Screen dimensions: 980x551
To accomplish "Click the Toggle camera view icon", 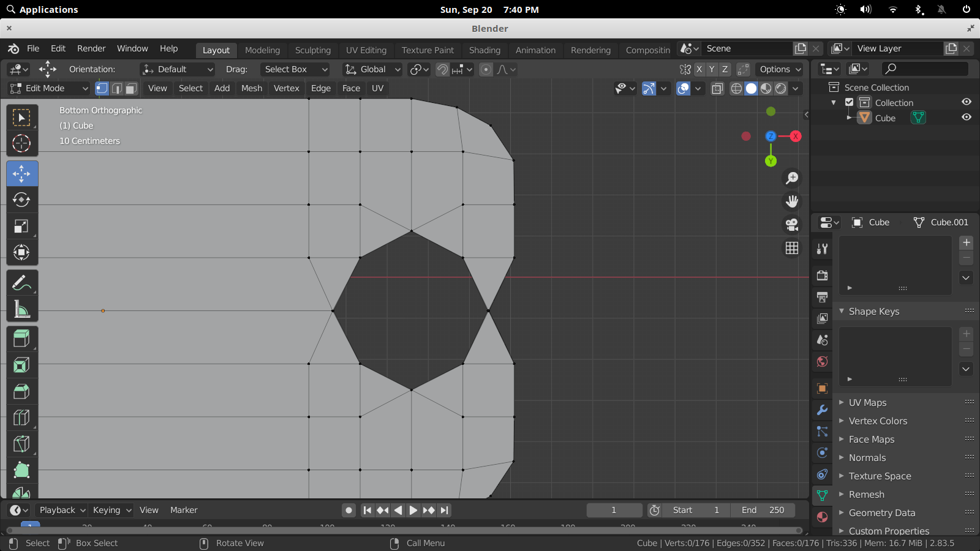I will point(792,225).
